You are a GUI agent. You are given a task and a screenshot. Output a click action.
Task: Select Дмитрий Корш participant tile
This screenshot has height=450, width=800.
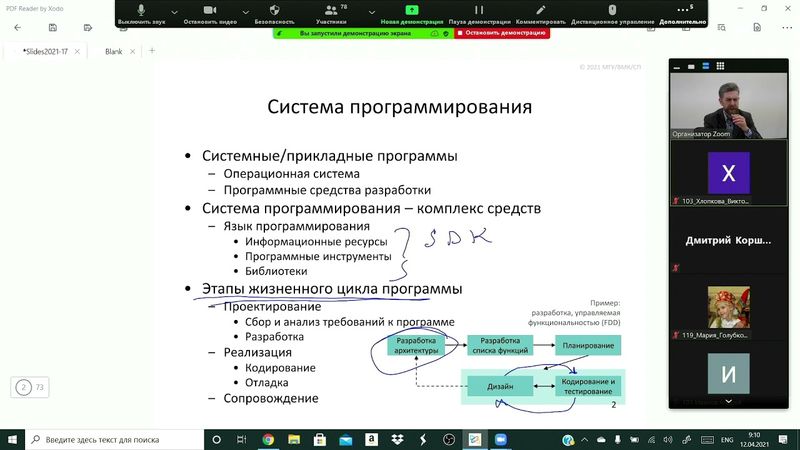729,240
